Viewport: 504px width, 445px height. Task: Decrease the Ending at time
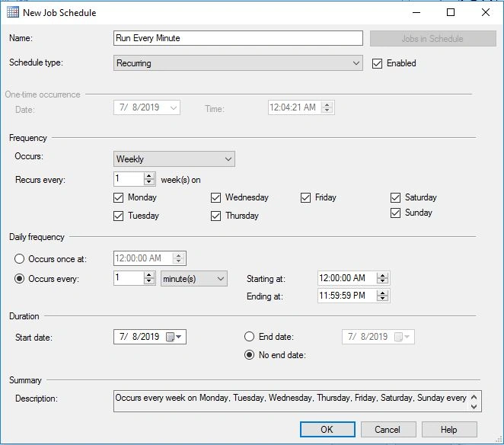(382, 299)
